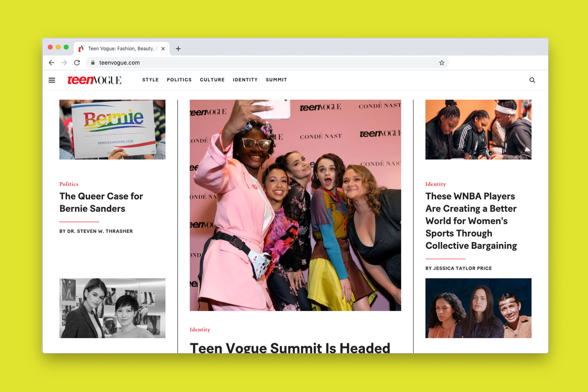Click the site search magnifier icon
Screen dimensions: 588x392
pos(532,80)
